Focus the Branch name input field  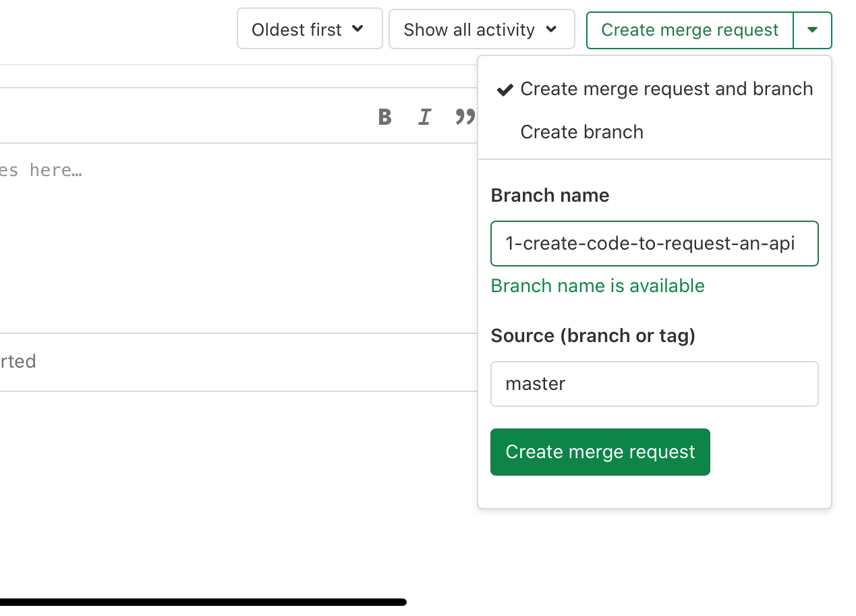point(654,244)
